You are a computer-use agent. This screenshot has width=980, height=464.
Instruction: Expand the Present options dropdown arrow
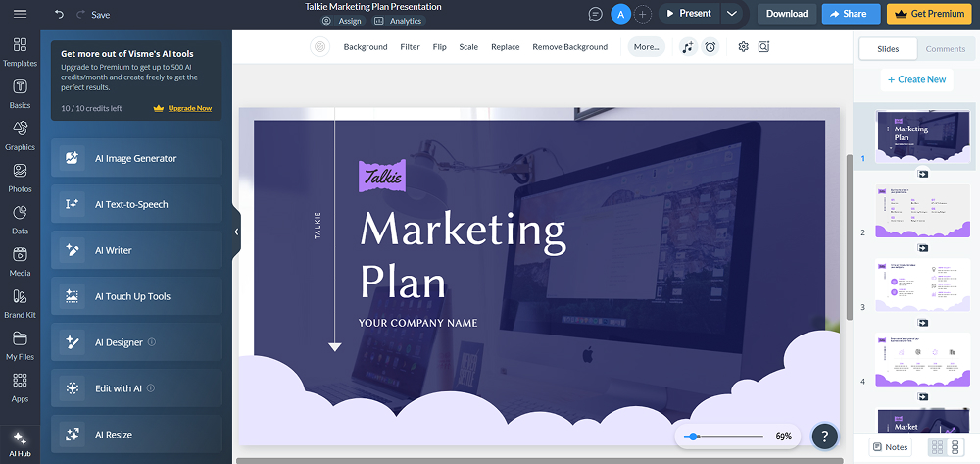pyautogui.click(x=732, y=14)
